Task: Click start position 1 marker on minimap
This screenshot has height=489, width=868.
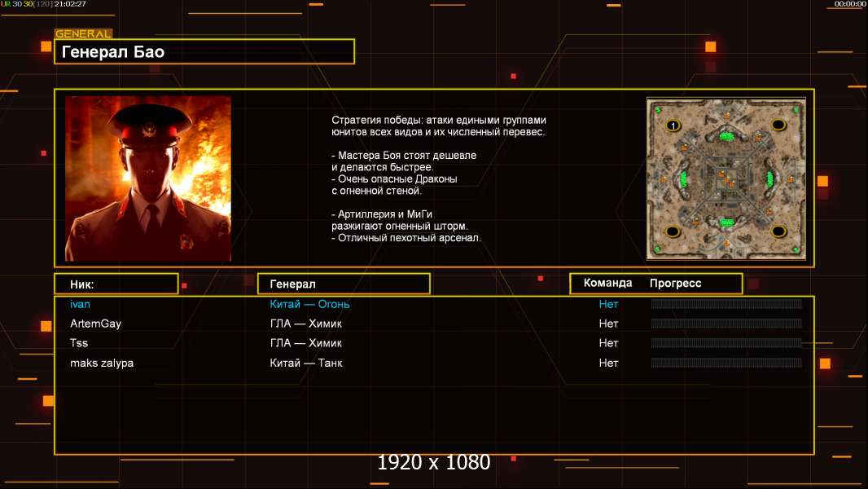Action: pyautogui.click(x=673, y=126)
